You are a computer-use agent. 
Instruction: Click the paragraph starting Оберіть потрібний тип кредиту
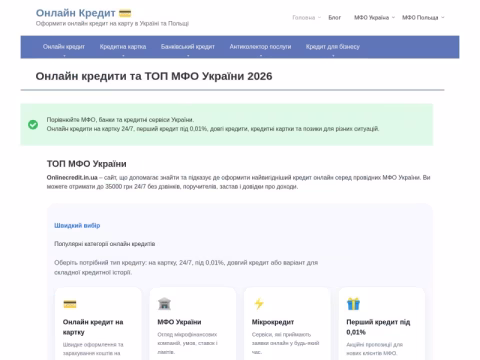tap(186, 267)
